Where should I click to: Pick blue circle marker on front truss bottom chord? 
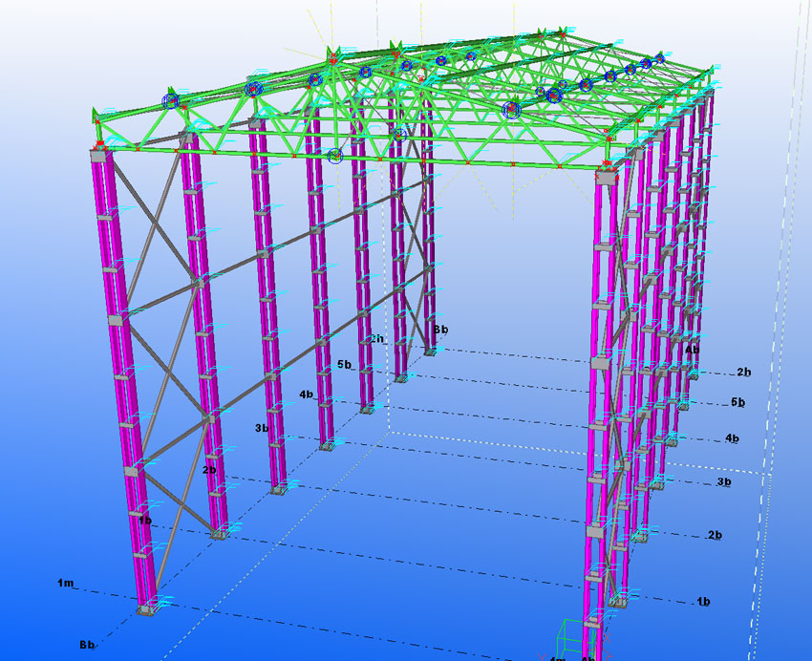[334, 156]
